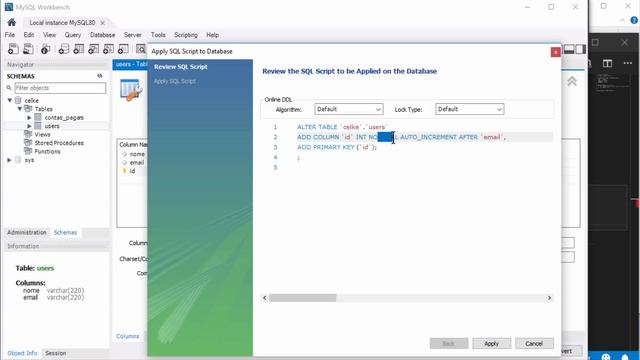Open the Database menu

[x=102, y=35]
